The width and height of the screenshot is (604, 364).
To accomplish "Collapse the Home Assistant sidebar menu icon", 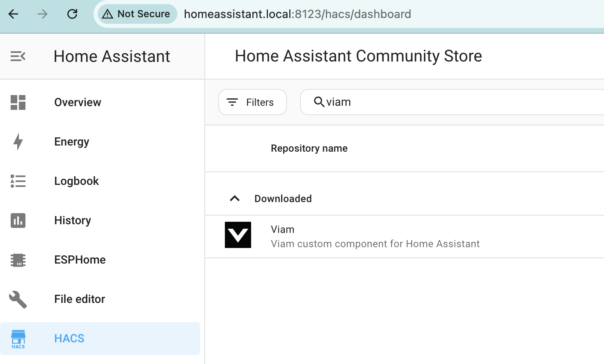I will (18, 56).
